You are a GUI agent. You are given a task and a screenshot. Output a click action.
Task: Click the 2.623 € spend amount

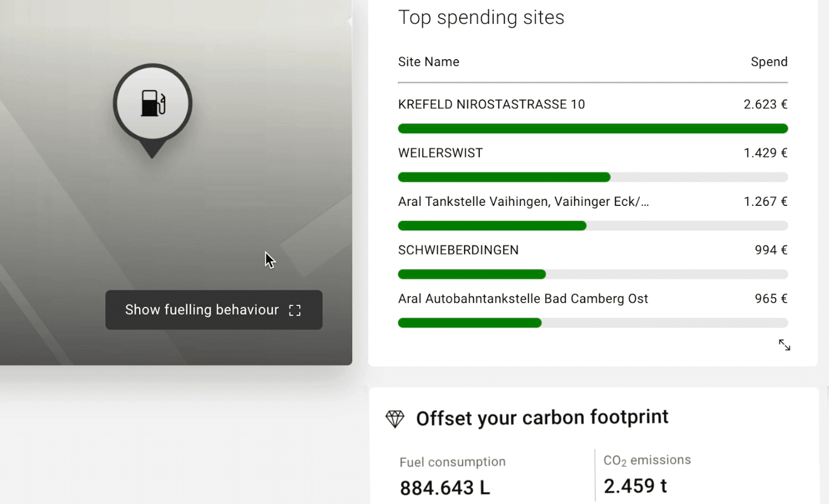tap(765, 104)
